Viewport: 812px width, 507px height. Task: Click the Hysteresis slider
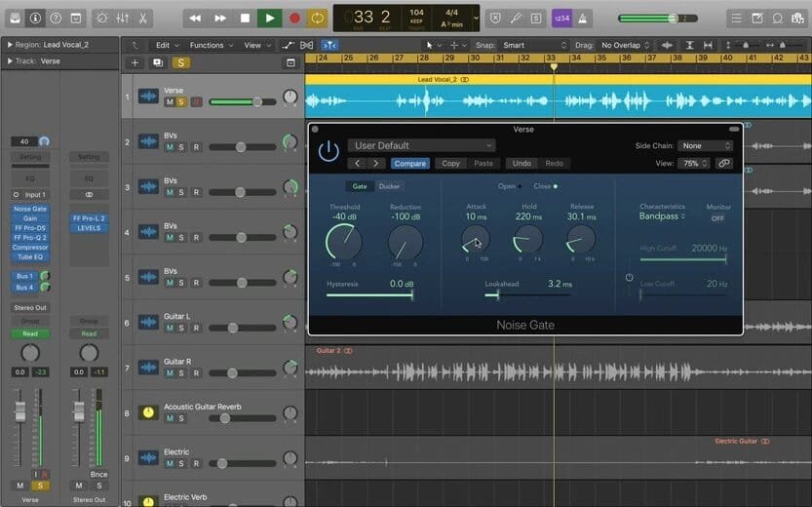point(369,295)
